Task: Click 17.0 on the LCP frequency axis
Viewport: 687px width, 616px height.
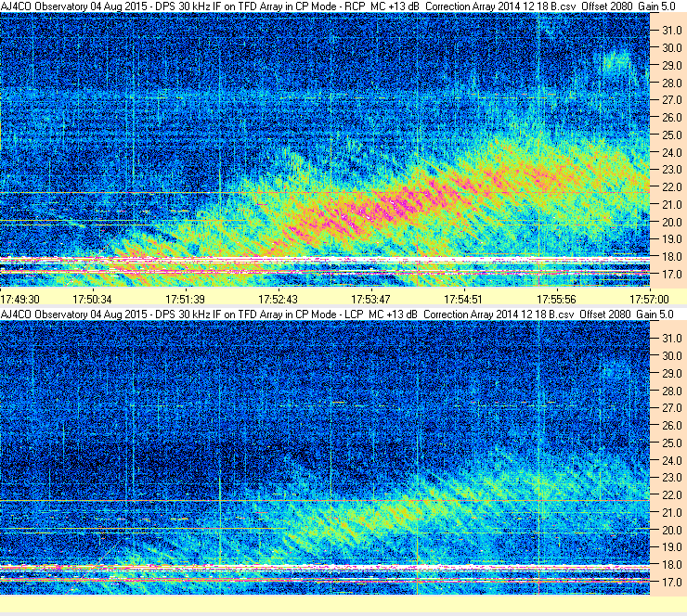Action: click(x=671, y=583)
